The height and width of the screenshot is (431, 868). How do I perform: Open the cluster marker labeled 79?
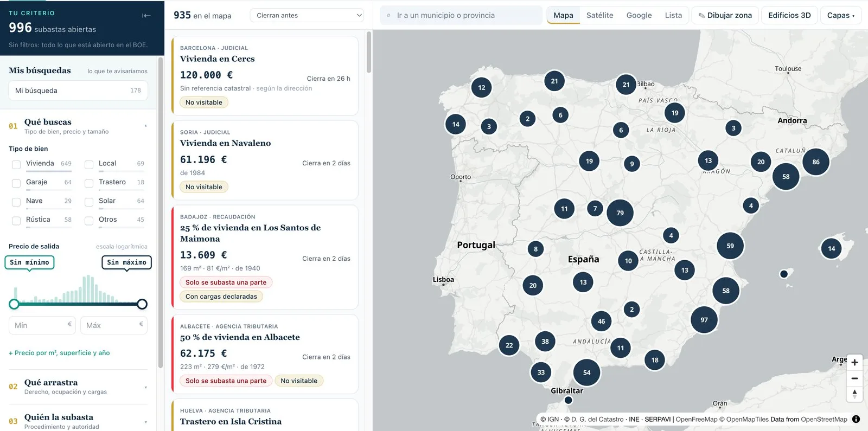[620, 213]
